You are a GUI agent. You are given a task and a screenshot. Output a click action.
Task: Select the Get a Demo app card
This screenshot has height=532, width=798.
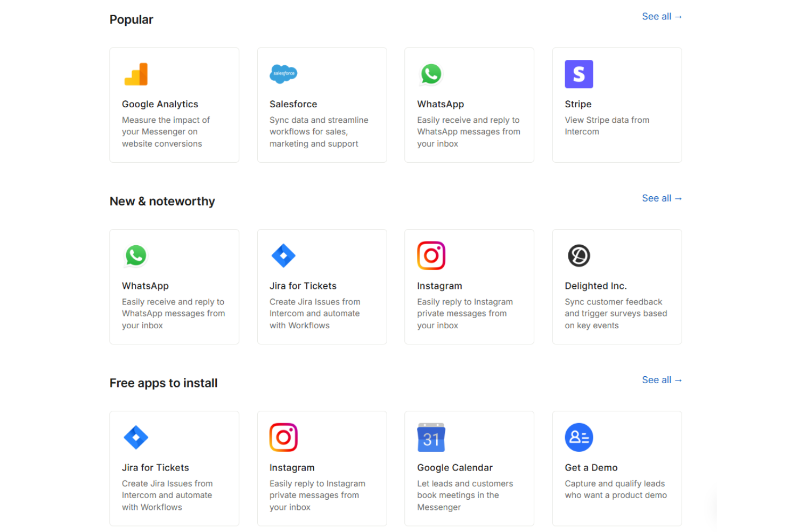(616, 468)
